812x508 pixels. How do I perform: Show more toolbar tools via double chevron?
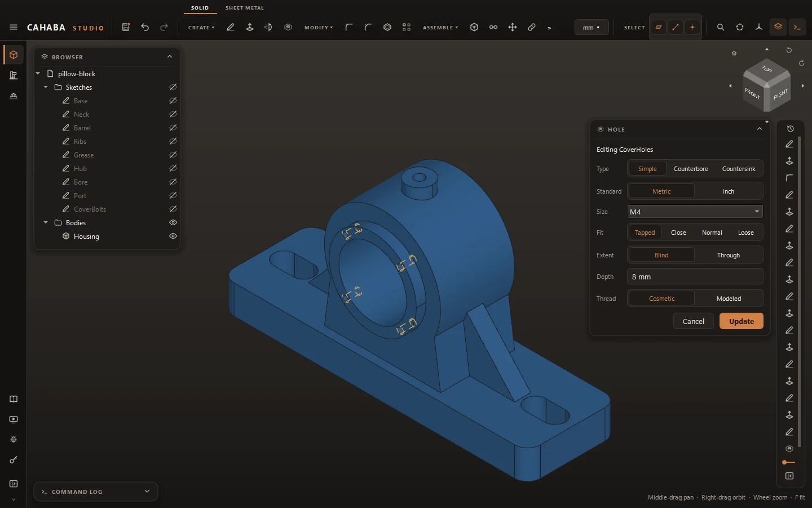pos(549,28)
